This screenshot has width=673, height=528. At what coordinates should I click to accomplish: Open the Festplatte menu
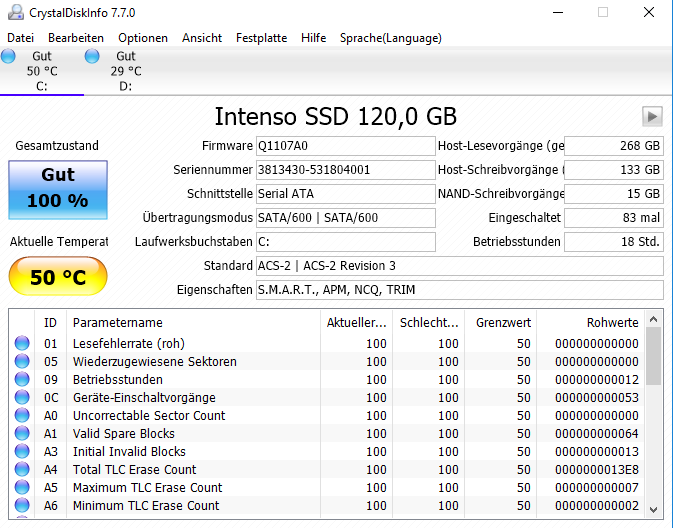[261, 38]
